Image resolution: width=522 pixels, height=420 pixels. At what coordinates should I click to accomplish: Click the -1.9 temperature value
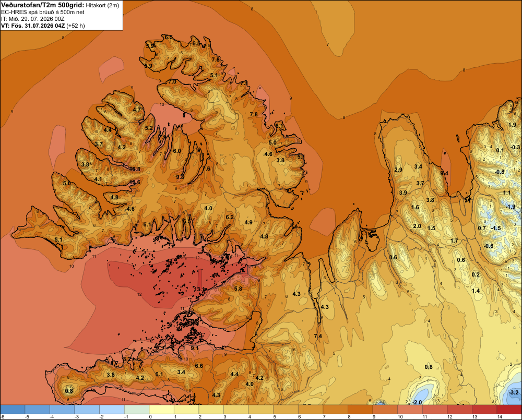[511, 207]
